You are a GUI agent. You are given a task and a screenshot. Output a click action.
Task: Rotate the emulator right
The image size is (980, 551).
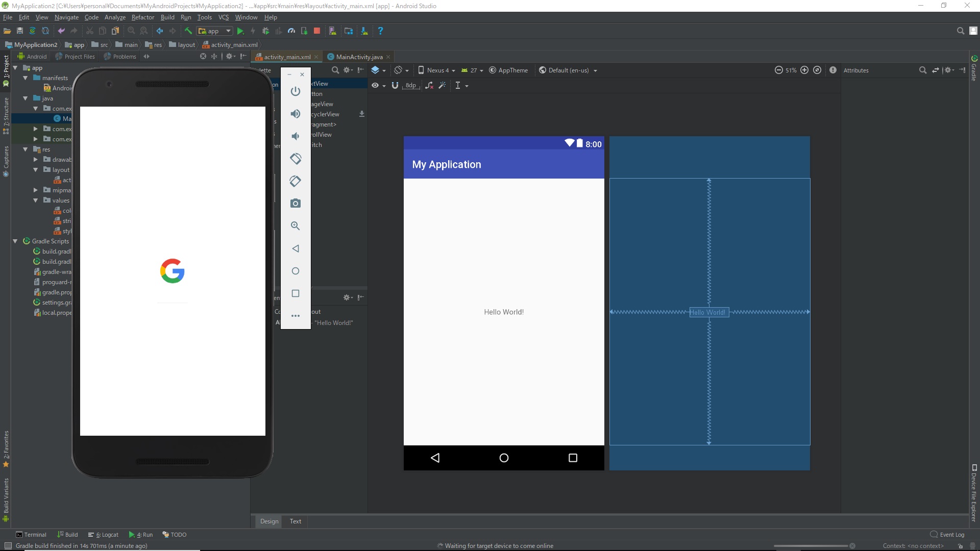pos(296,181)
